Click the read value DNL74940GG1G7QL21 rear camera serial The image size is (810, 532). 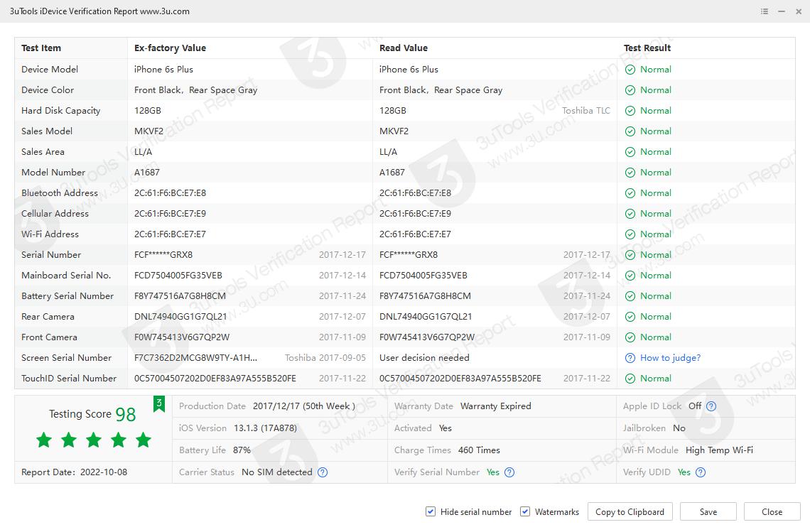pos(426,317)
